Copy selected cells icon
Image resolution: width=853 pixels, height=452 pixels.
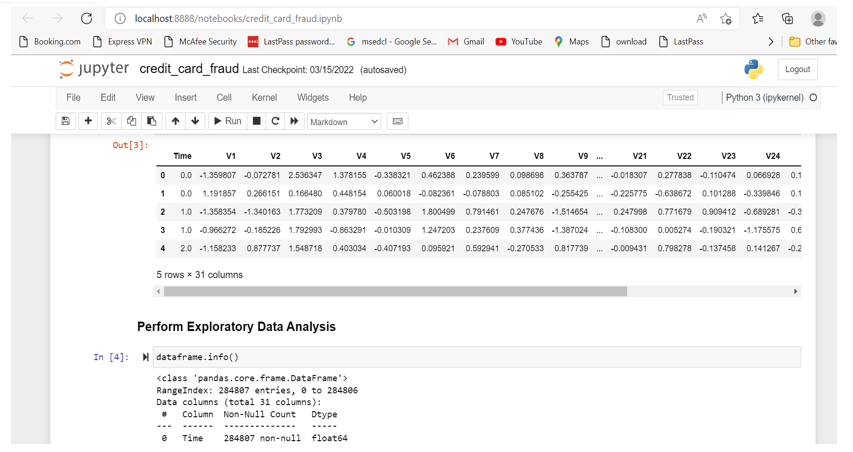(x=131, y=121)
